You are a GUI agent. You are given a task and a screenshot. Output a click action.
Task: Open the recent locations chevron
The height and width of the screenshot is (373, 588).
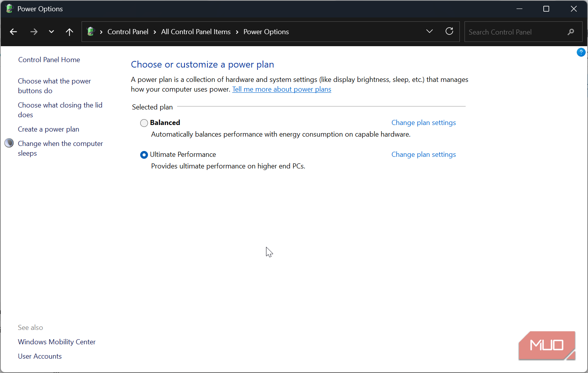coord(51,32)
